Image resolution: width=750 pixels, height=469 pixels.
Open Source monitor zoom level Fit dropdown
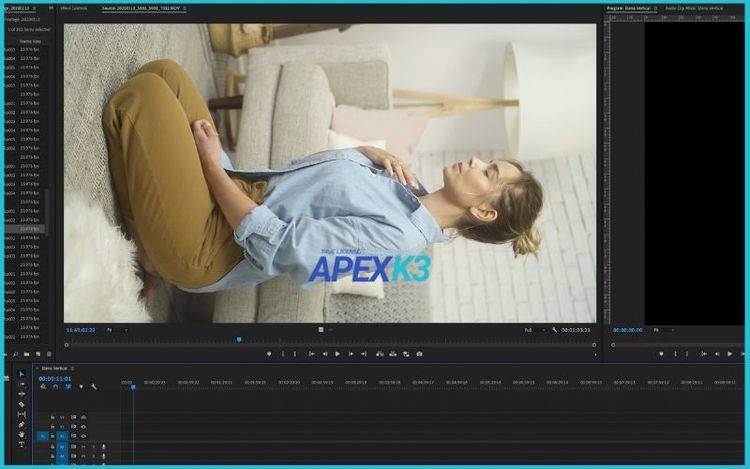(x=118, y=330)
